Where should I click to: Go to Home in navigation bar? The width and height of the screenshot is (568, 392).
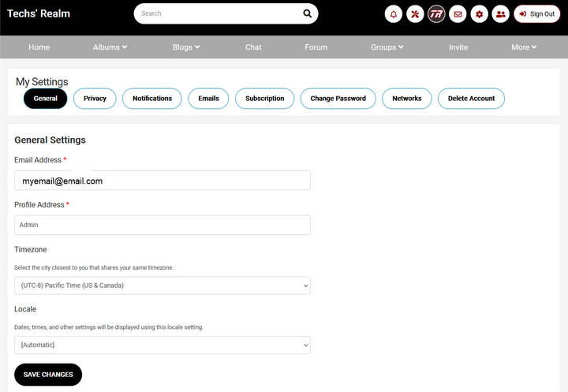click(39, 47)
